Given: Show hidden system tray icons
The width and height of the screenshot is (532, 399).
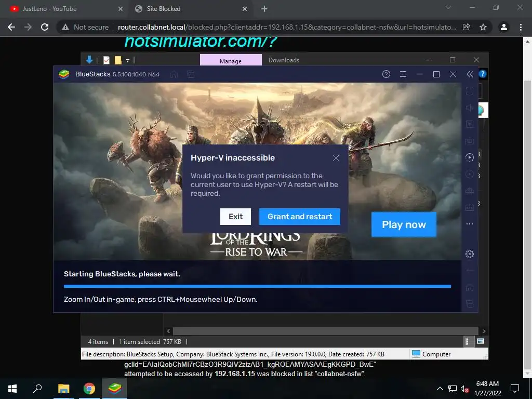Looking at the screenshot, I should pyautogui.click(x=440, y=389).
